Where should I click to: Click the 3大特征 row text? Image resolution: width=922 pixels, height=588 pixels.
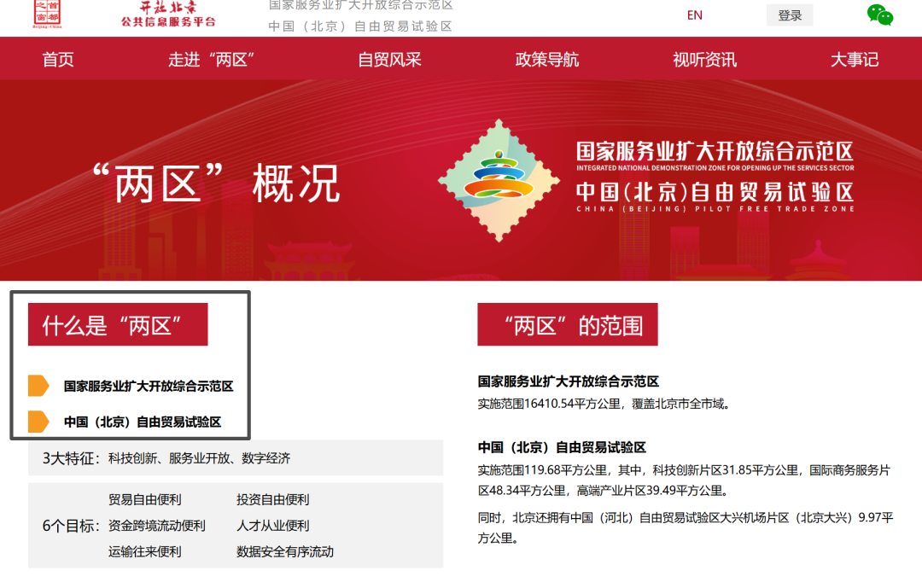click(166, 458)
